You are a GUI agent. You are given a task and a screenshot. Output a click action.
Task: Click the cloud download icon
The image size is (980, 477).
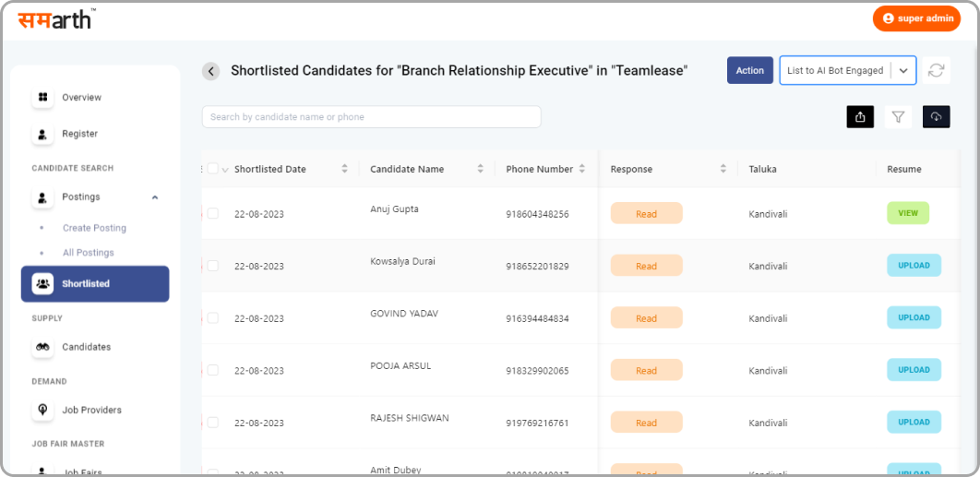936,116
